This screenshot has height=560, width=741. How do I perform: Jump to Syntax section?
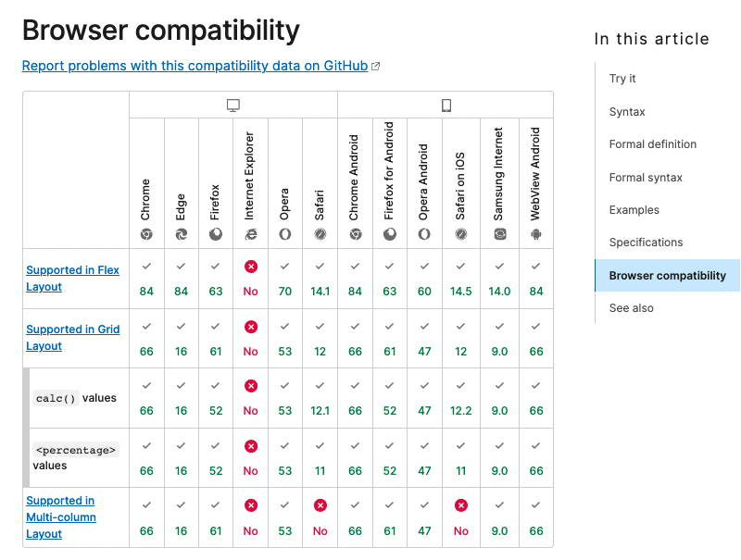pyautogui.click(x=627, y=112)
